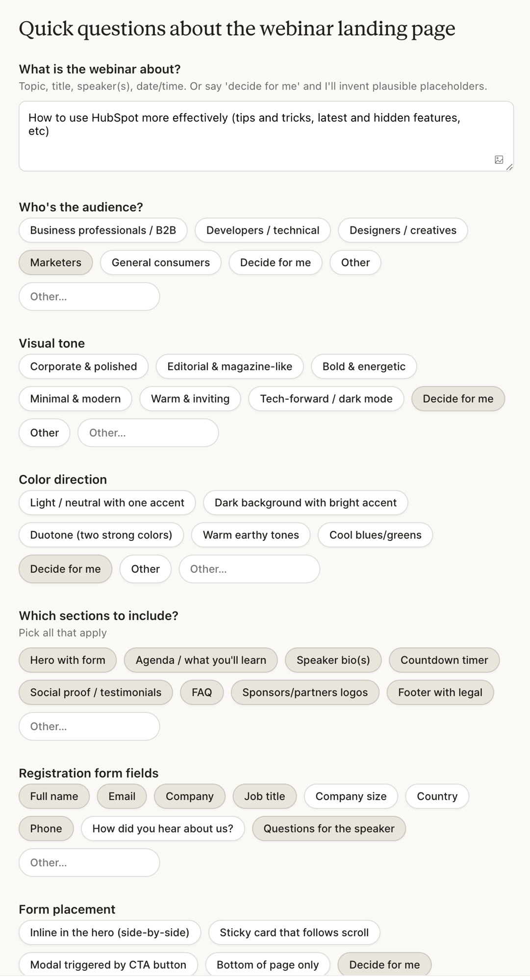Pick the Cool blues/greens color direction
This screenshot has height=980, width=530.
tap(375, 535)
